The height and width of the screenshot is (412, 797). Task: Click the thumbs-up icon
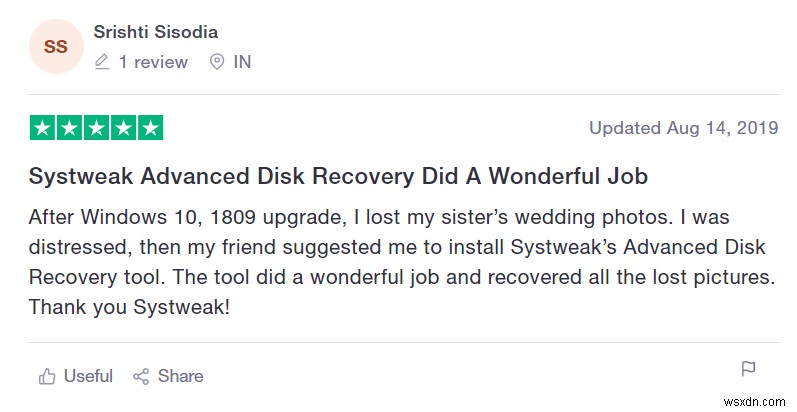point(46,377)
